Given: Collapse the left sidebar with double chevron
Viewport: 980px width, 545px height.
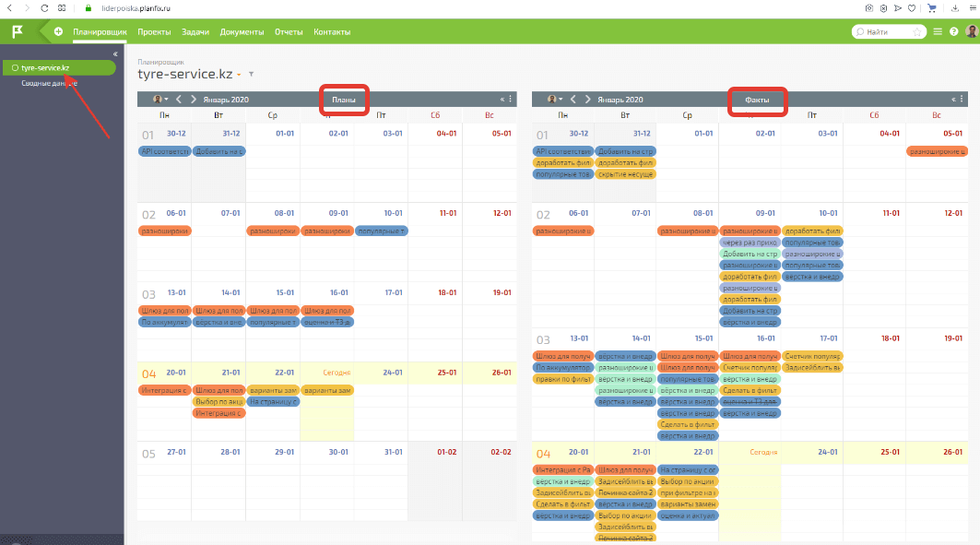Looking at the screenshot, I should (x=115, y=54).
